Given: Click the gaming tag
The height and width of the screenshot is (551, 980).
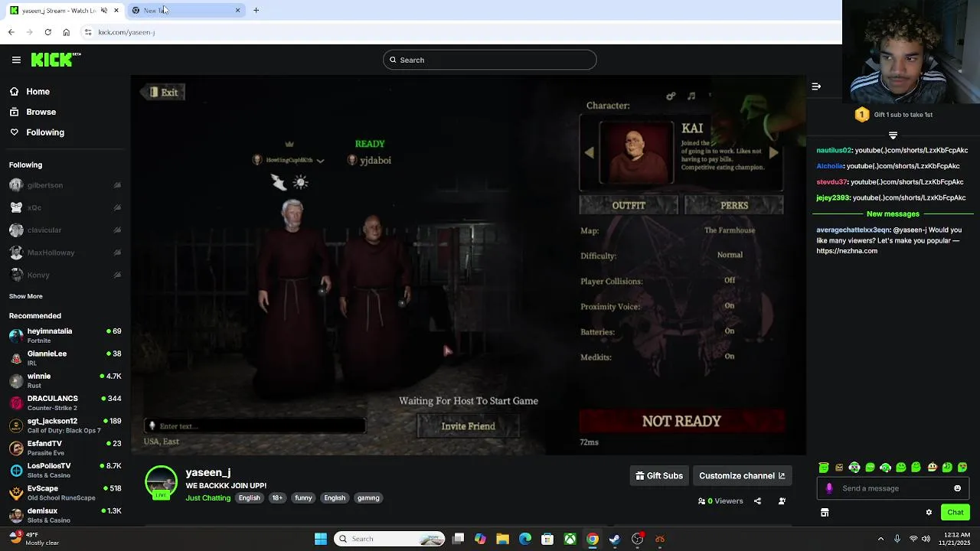Looking at the screenshot, I should point(368,498).
